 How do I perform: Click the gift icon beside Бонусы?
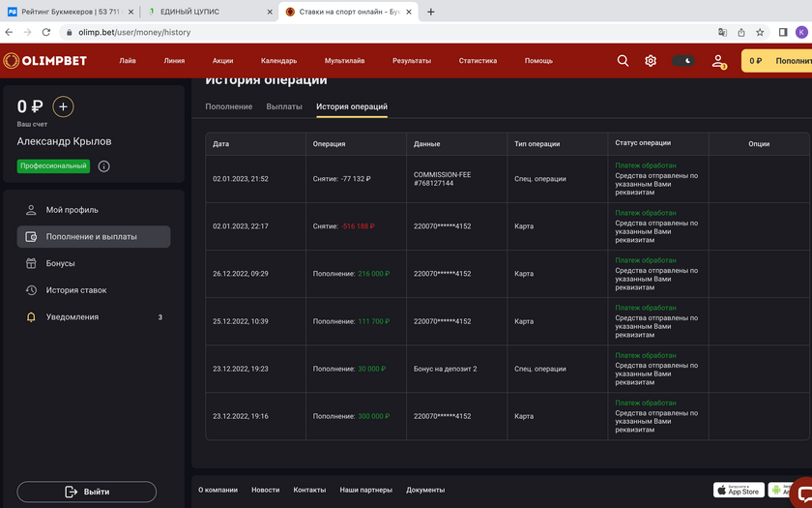pos(31,263)
